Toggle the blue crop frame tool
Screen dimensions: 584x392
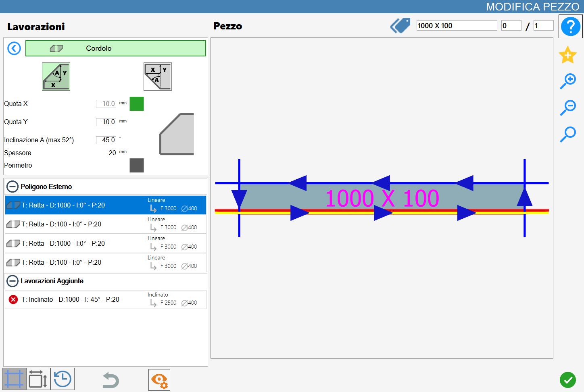(x=14, y=379)
